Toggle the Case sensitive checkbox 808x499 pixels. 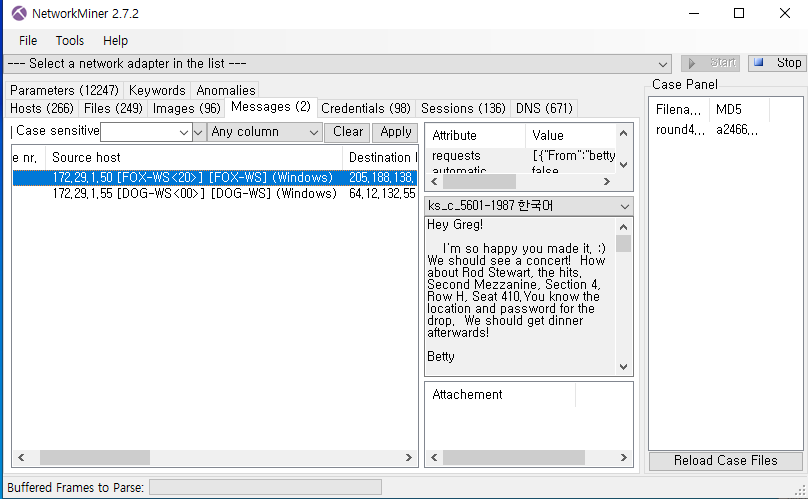coord(55,131)
